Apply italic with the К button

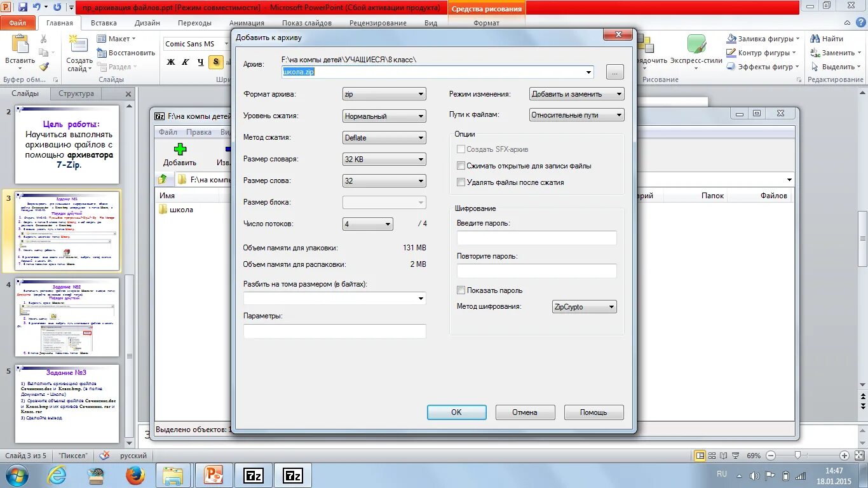tap(186, 62)
